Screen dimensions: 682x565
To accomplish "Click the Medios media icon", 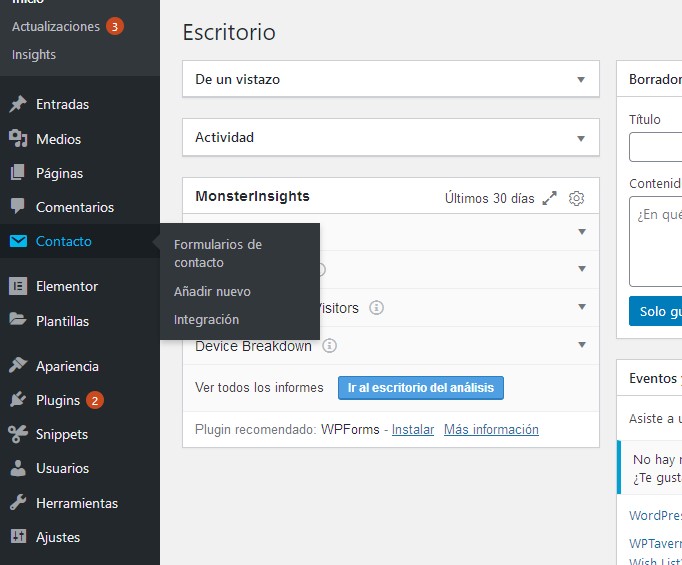I will (18, 139).
